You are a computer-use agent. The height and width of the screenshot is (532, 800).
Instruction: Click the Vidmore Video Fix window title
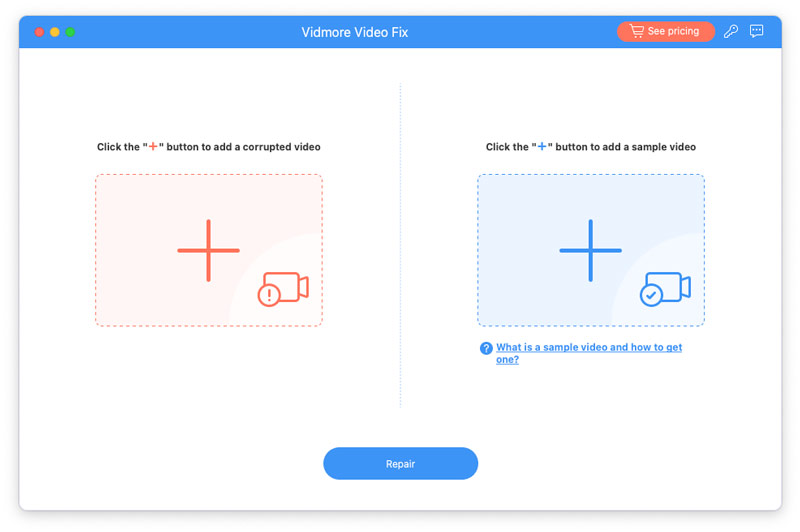pos(355,32)
